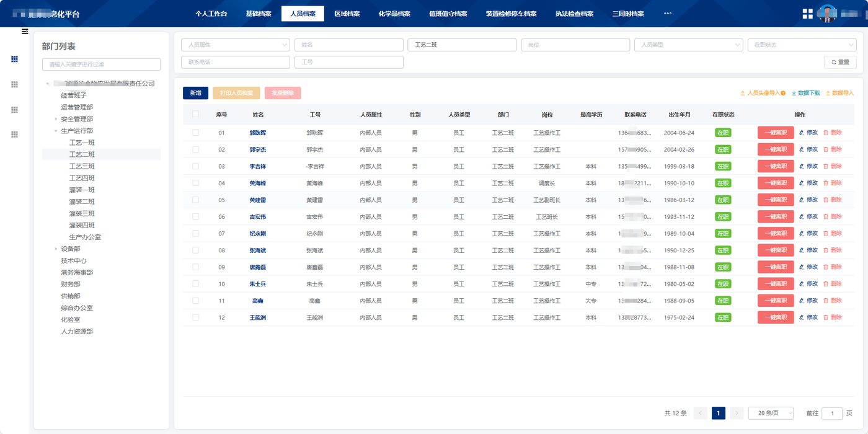The height and width of the screenshot is (434, 868).
Task: Click the pencil icon in 唐鑫磊's row
Action: point(801,267)
